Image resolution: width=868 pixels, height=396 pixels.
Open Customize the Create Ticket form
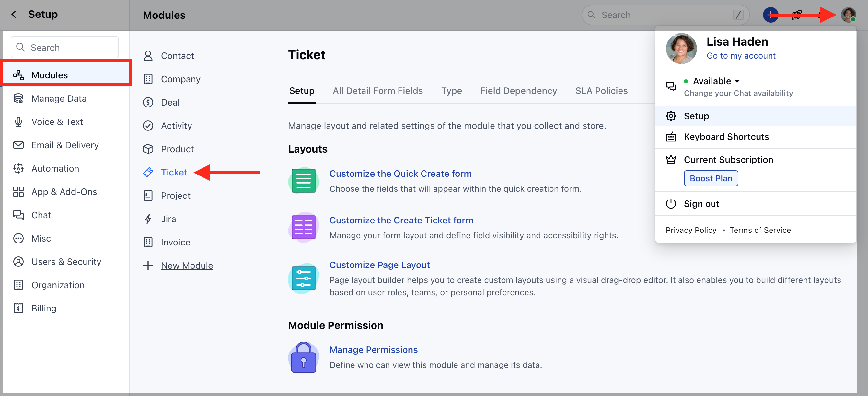click(401, 220)
